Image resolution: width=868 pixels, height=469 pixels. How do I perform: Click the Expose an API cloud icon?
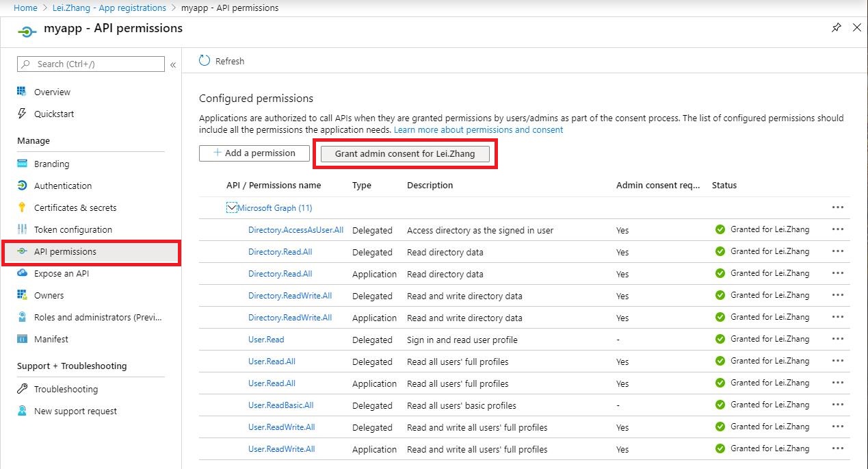[21, 273]
